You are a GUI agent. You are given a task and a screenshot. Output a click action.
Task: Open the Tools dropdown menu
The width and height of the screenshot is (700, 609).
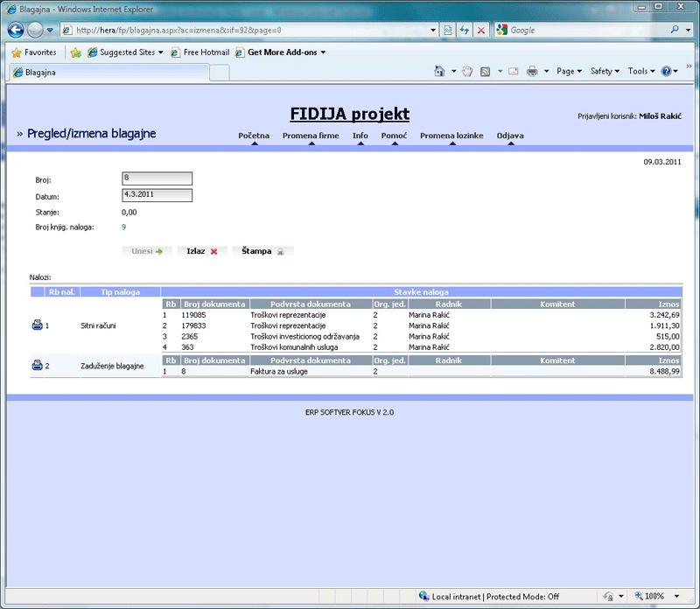[641, 71]
